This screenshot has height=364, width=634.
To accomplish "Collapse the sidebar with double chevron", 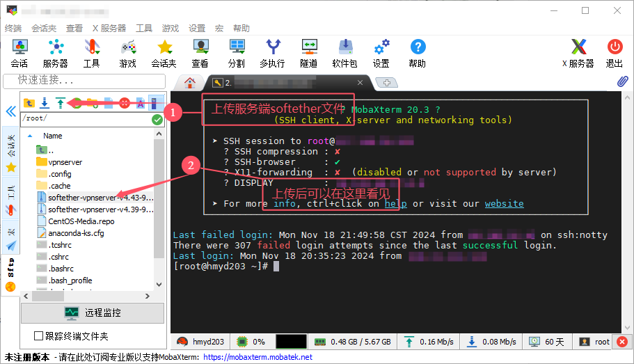I will (x=10, y=111).
